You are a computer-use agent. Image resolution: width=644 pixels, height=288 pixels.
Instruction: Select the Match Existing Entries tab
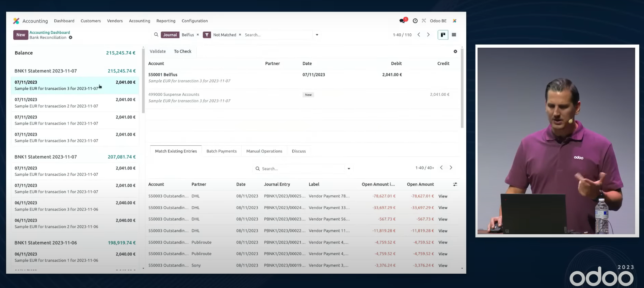pos(176,151)
